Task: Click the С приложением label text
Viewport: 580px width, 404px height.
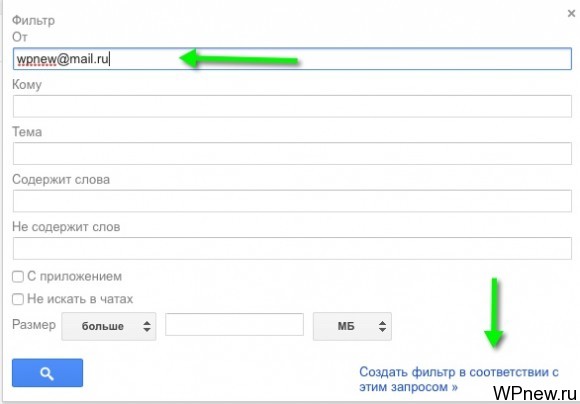Action: coord(74,276)
